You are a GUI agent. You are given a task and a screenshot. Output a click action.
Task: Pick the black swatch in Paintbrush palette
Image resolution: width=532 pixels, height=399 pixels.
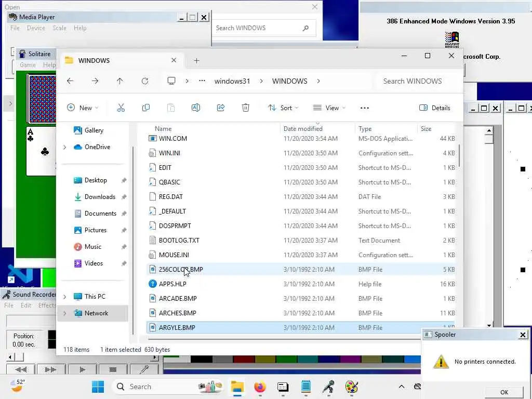201,359
